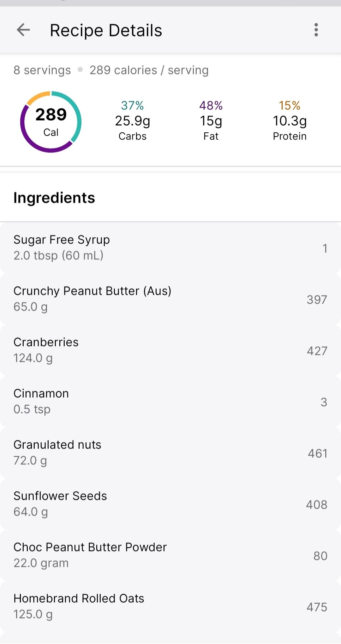Tap the 461 calorie value for nuts
Viewport: 341px width, 644px height.
click(317, 453)
